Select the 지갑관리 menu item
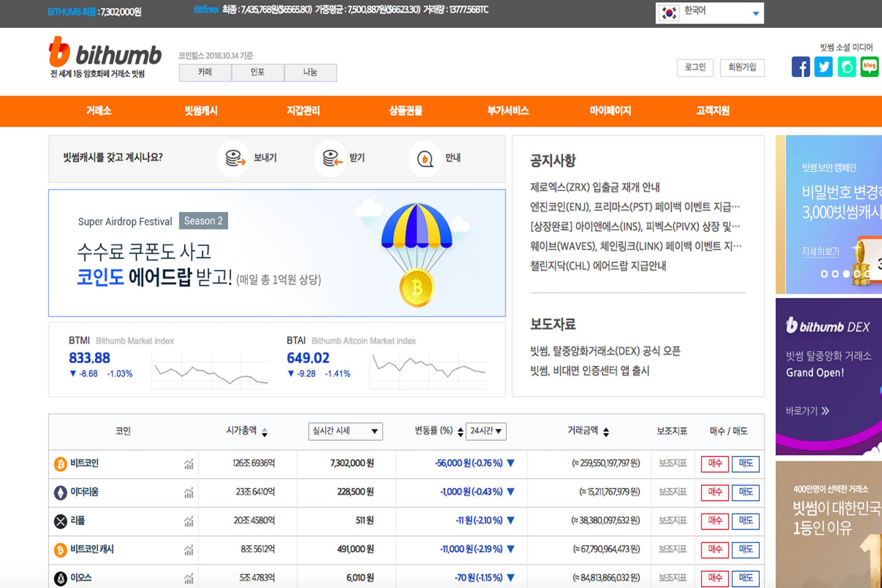882x588 pixels. (303, 111)
